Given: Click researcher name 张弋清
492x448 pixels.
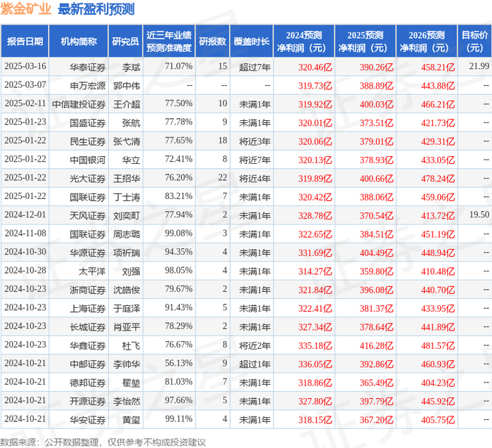Looking at the screenshot, I should pos(127,141).
